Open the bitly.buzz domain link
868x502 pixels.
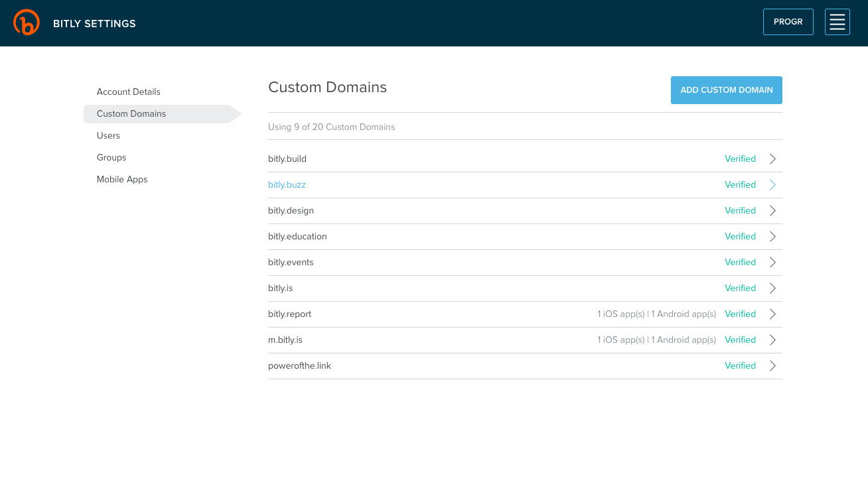[287, 185]
